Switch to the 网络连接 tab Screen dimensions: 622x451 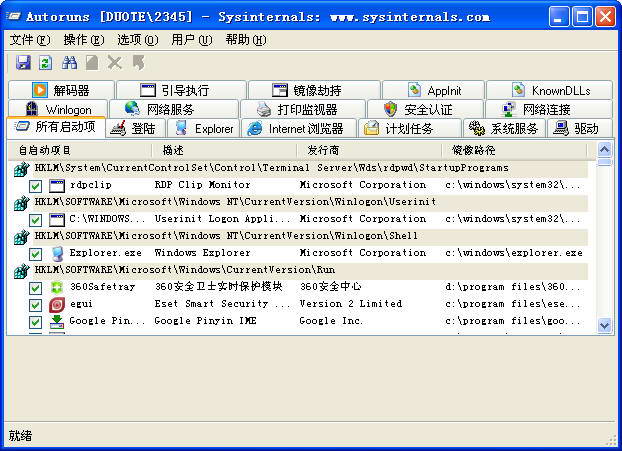(x=549, y=109)
